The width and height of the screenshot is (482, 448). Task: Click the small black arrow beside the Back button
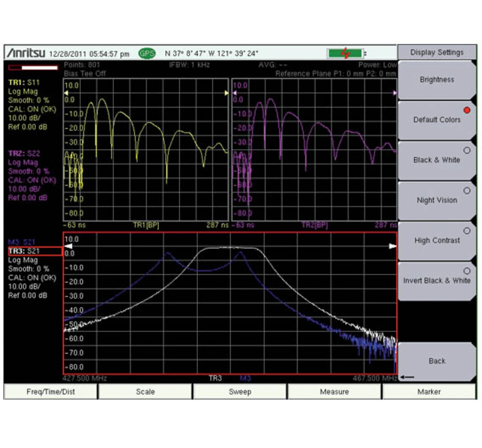coord(407,377)
